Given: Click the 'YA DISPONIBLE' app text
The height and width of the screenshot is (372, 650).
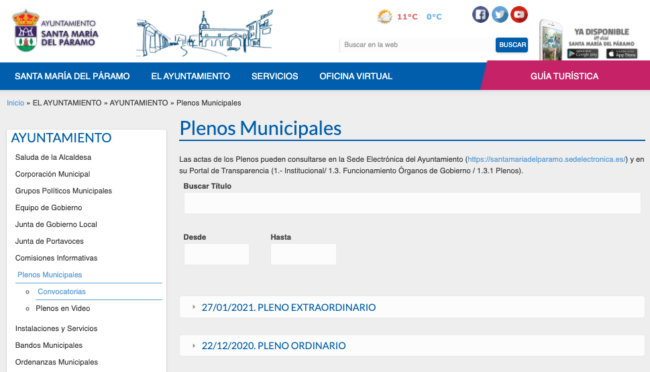Looking at the screenshot, I should pos(601,32).
